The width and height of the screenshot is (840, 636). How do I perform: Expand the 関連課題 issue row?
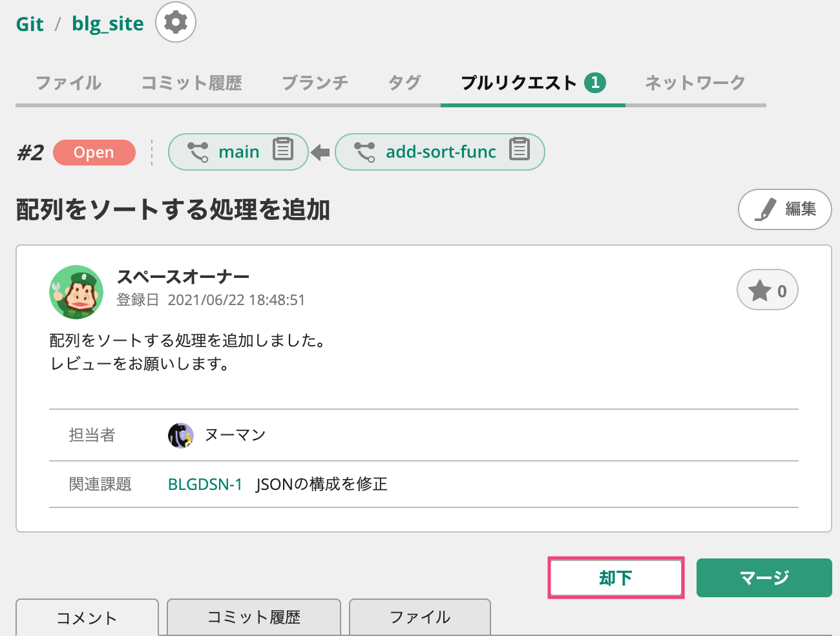coord(321,484)
